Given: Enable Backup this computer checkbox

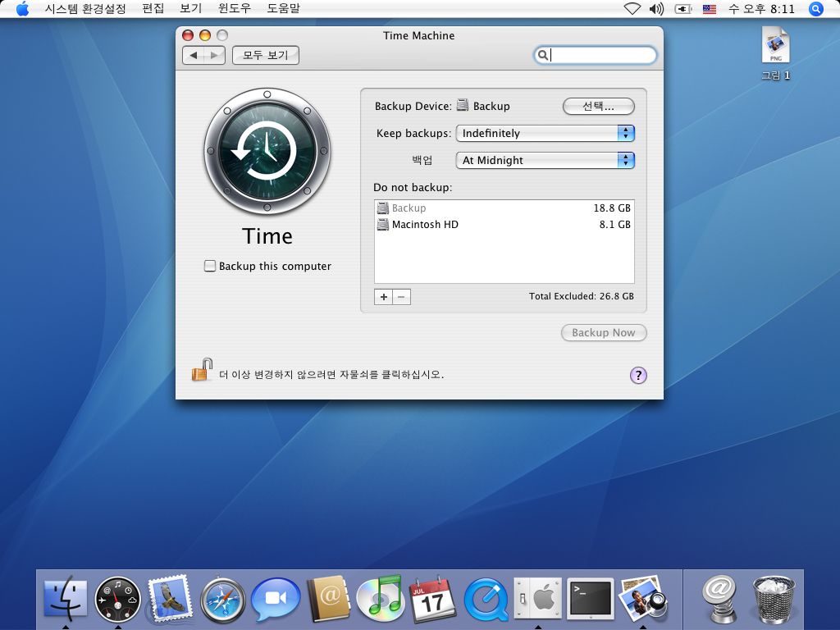Looking at the screenshot, I should (x=210, y=266).
